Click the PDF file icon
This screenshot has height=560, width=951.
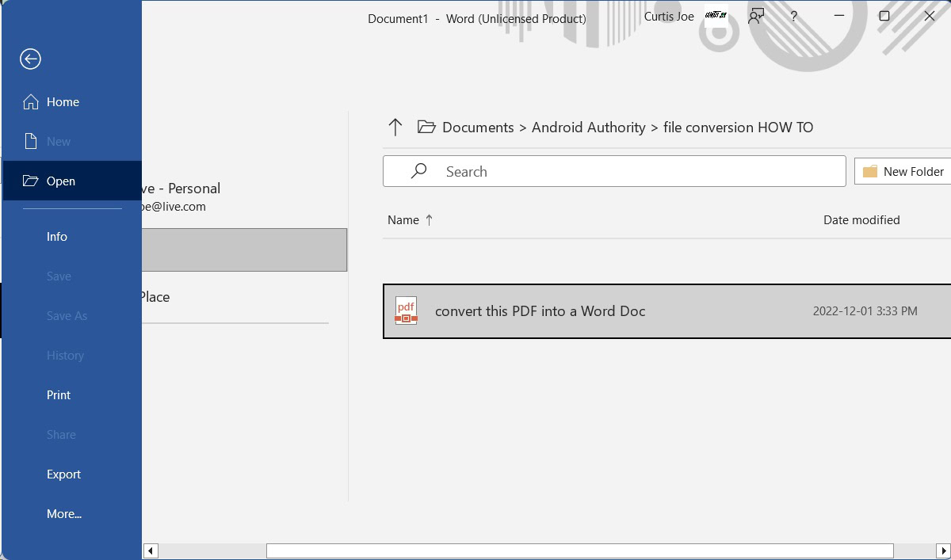pyautogui.click(x=406, y=311)
